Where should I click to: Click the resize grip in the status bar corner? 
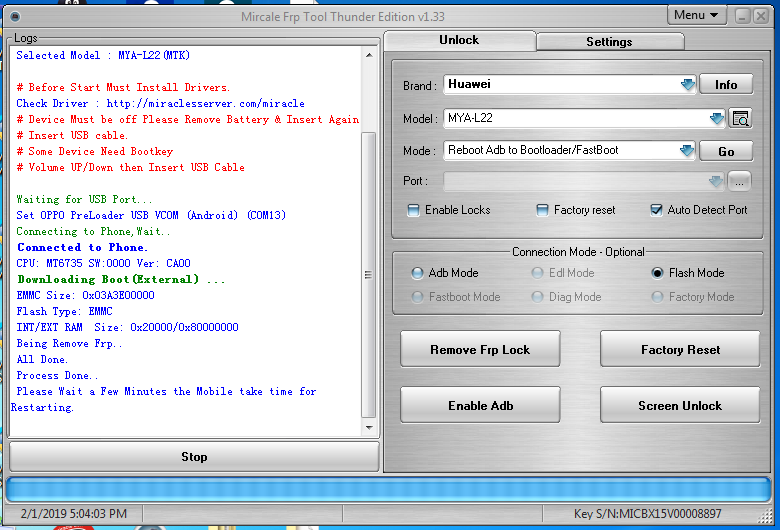[766, 517]
